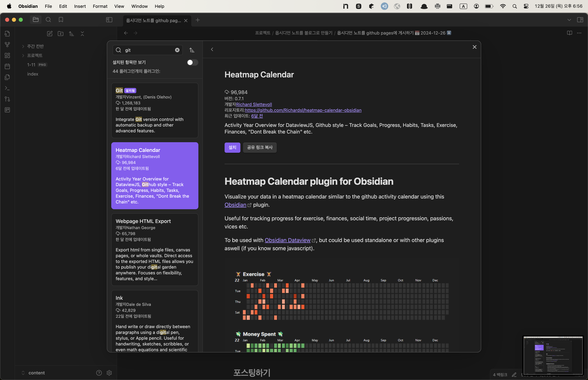This screenshot has width=588, height=380.
Task: Select the Ink plugin card
Action: pos(155,321)
